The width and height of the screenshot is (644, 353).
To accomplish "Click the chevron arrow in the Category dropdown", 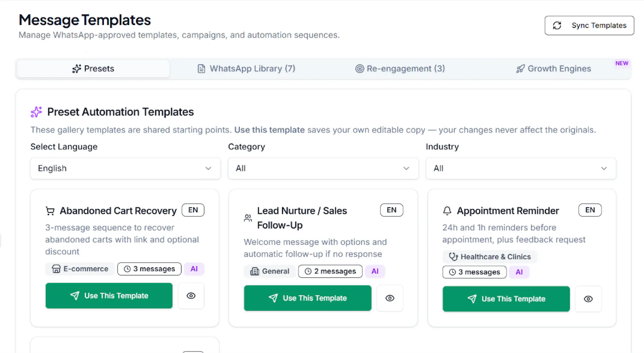I will pos(406,168).
